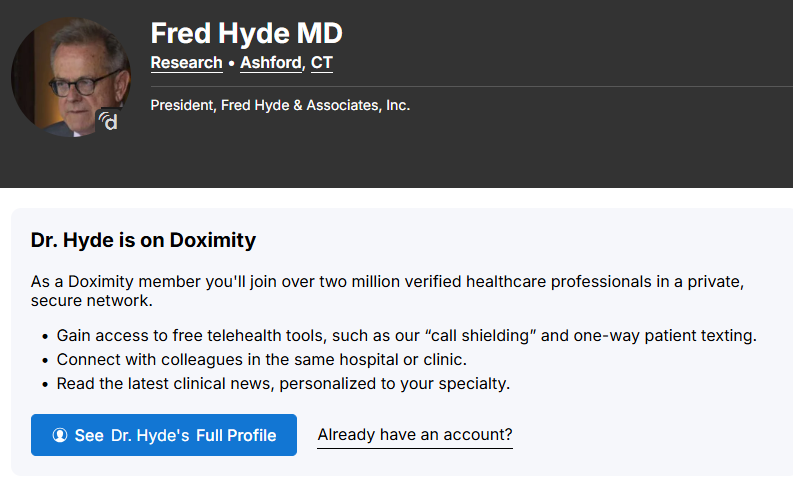Click the Doximity badge on the profile photo
793x479 pixels.
(x=109, y=122)
